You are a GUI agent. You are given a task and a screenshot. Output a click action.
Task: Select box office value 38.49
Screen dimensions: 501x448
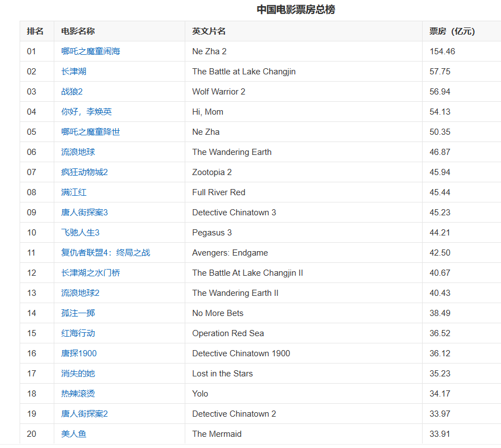(x=439, y=313)
